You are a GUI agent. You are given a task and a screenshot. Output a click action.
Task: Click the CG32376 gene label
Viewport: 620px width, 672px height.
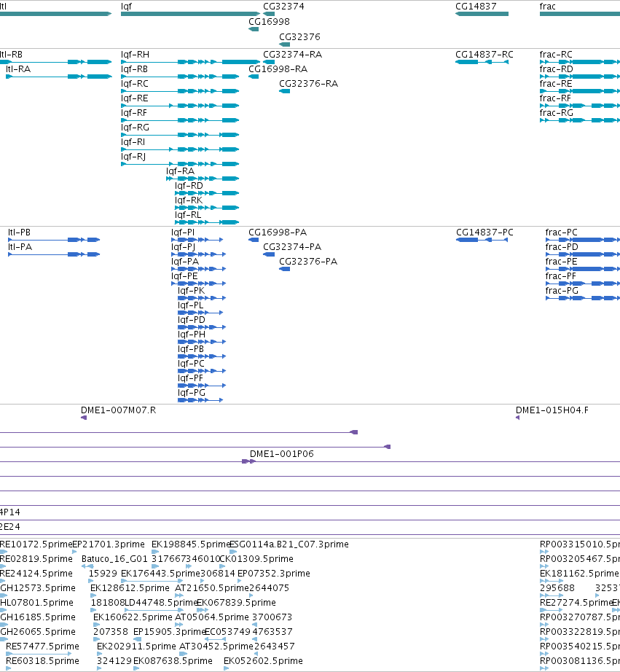click(299, 37)
